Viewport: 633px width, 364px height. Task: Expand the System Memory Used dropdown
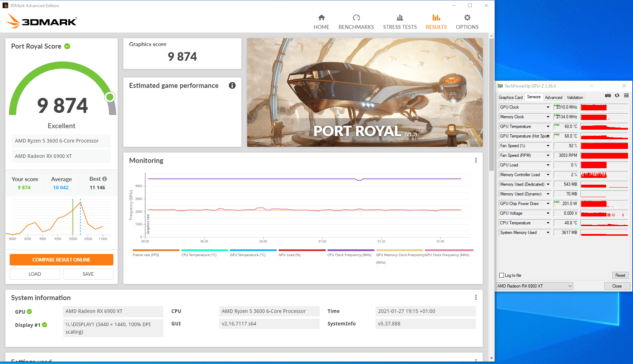pyautogui.click(x=548, y=233)
